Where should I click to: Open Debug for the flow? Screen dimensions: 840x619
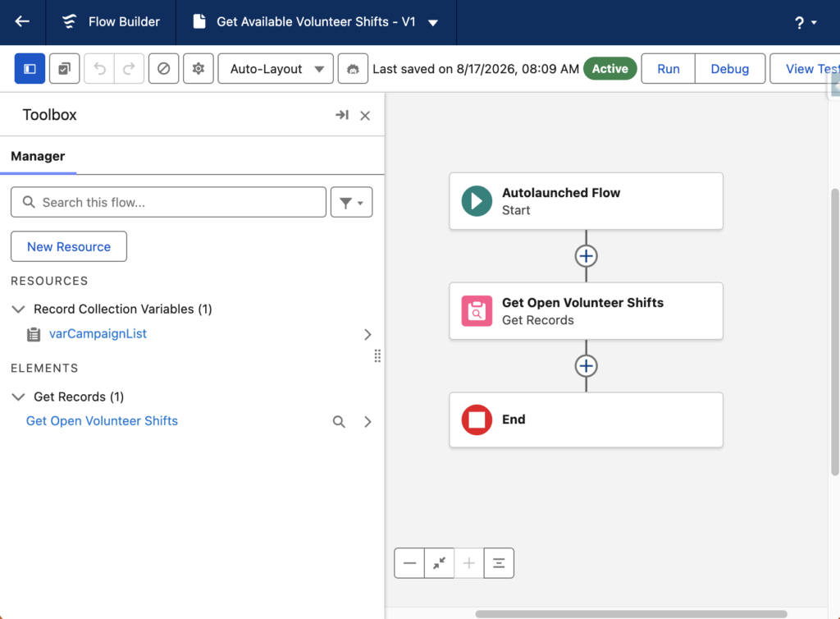[x=729, y=69]
